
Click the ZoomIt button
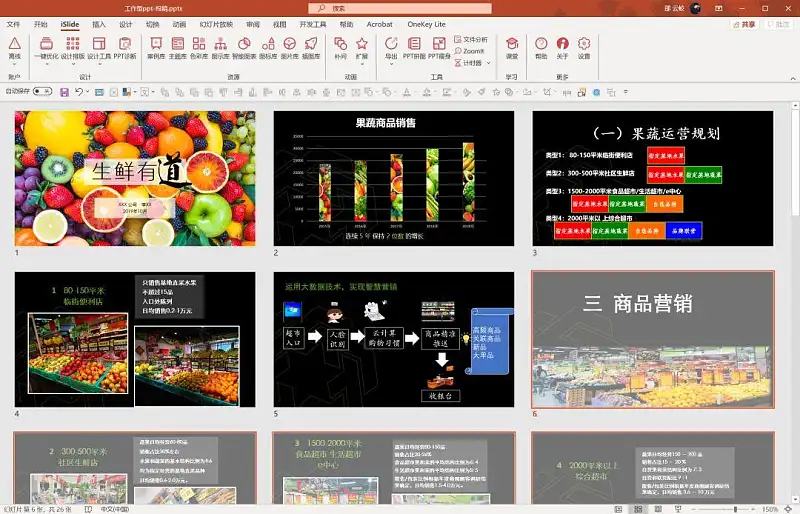point(469,51)
